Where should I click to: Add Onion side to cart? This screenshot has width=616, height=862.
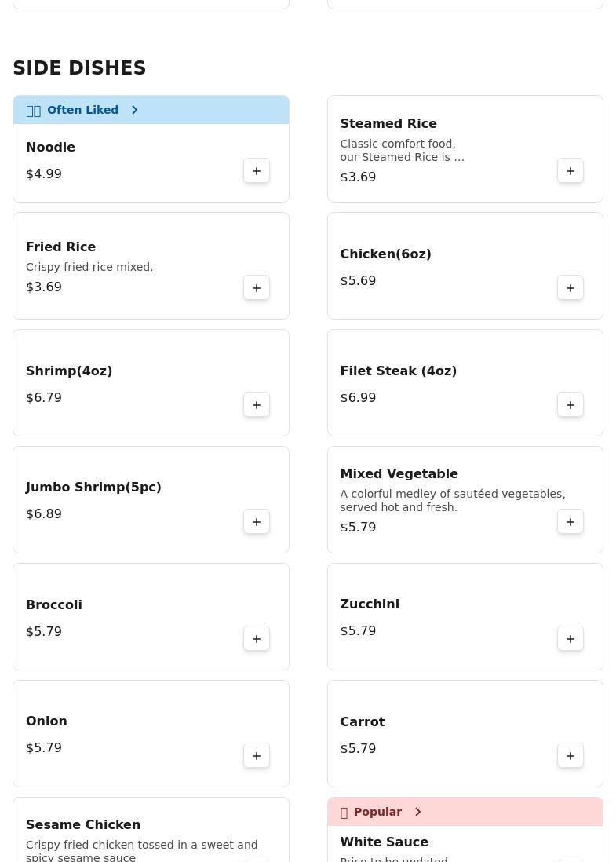pyautogui.click(x=257, y=756)
